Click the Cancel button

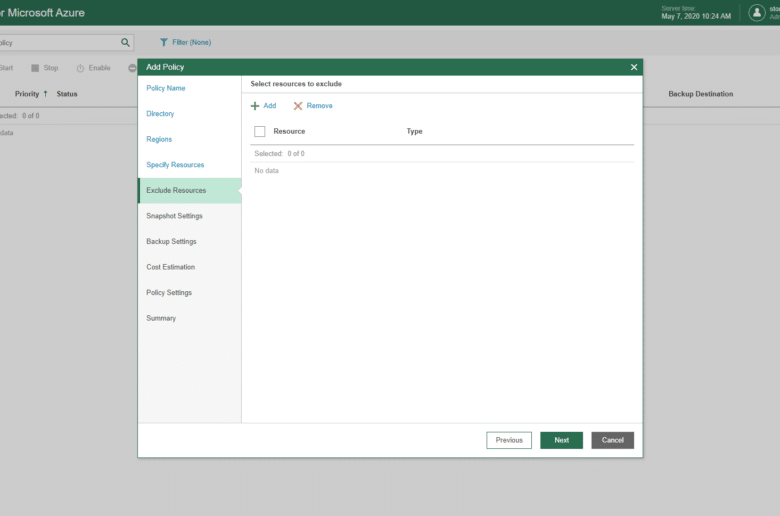pyautogui.click(x=612, y=440)
